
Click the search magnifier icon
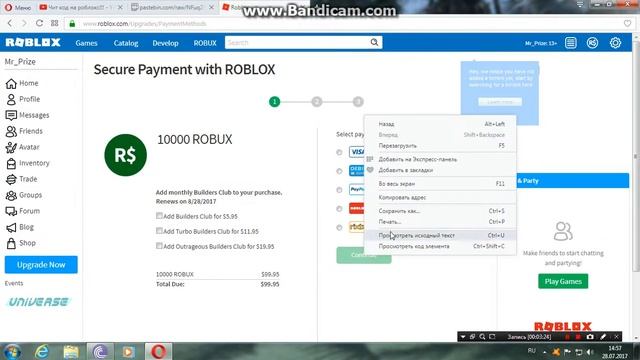coord(374,42)
